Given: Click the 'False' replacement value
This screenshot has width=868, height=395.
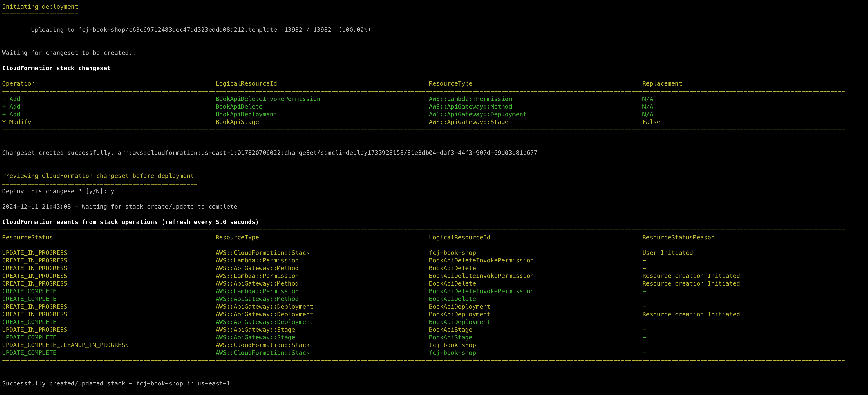Looking at the screenshot, I should 651,122.
